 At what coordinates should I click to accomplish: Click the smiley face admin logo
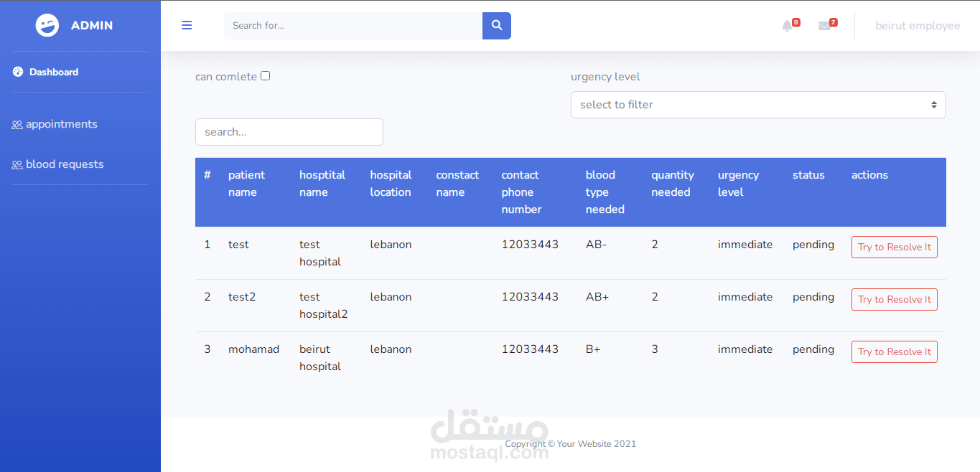coord(47,25)
